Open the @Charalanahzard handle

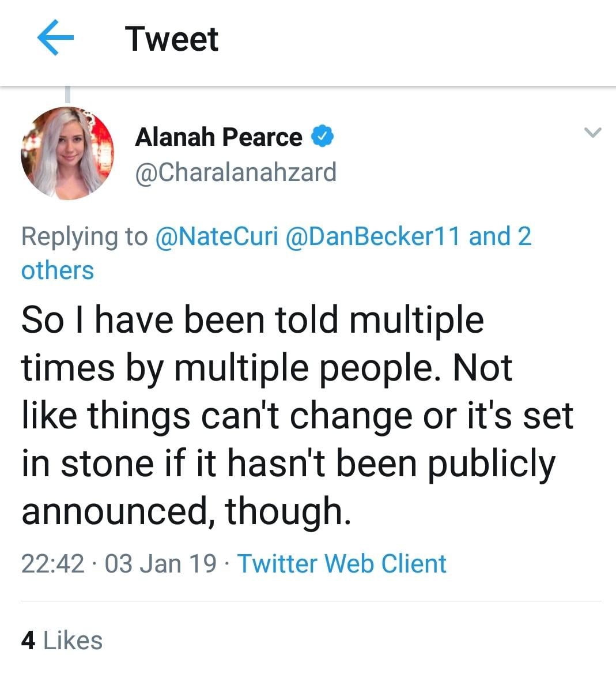pyautogui.click(x=236, y=172)
